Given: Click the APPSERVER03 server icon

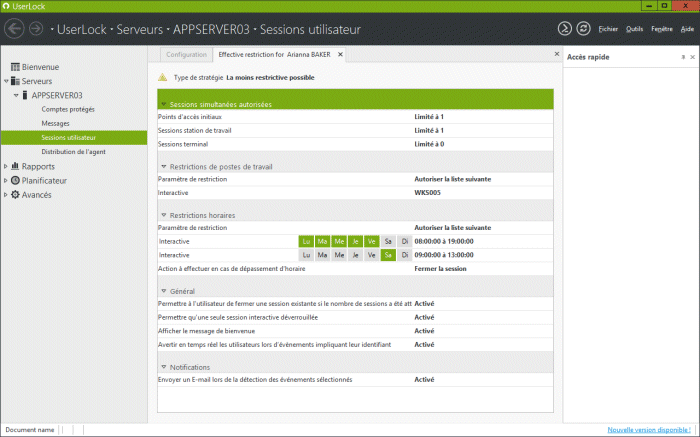Looking at the screenshot, I should [25, 95].
